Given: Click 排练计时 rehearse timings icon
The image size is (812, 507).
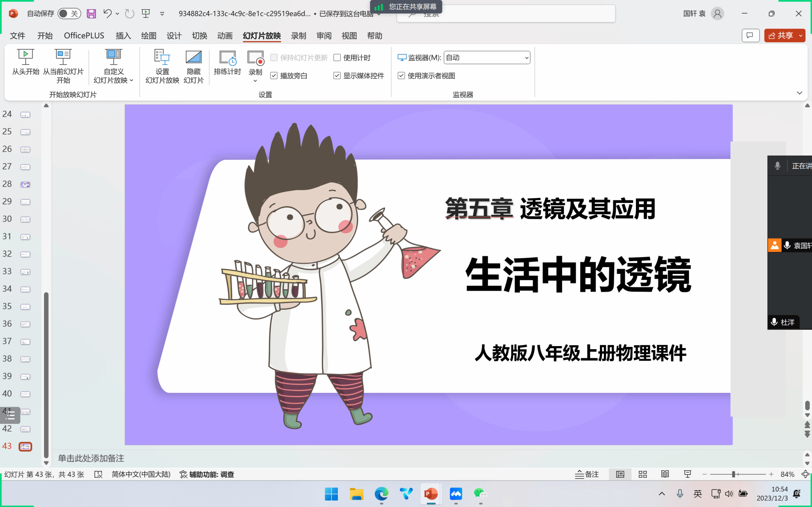Looking at the screenshot, I should point(228,58).
